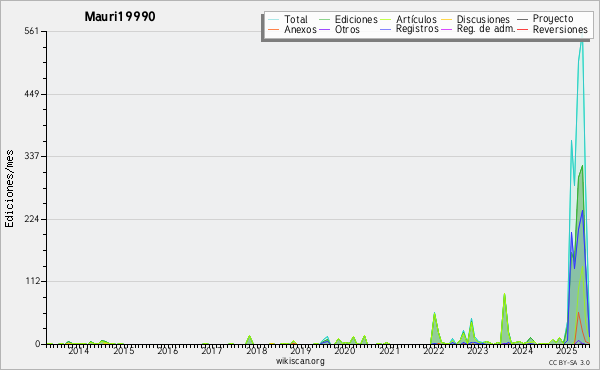Select the Ediciones legend entry
The height and width of the screenshot is (370, 600).
click(356, 19)
